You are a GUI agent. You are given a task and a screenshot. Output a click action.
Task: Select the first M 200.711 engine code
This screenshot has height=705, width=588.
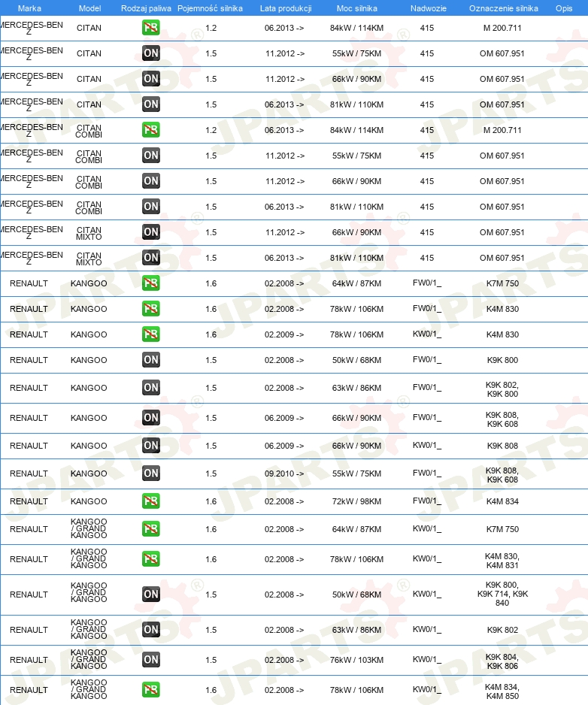tap(502, 28)
